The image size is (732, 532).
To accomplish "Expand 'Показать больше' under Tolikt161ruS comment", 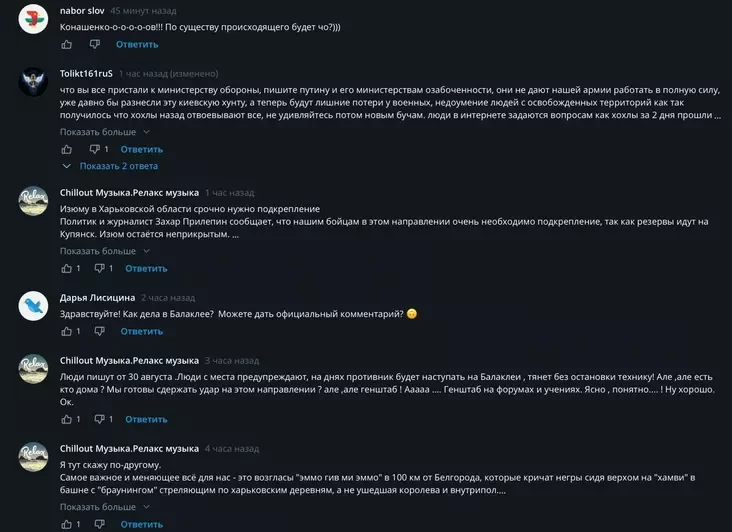I will (x=98, y=132).
